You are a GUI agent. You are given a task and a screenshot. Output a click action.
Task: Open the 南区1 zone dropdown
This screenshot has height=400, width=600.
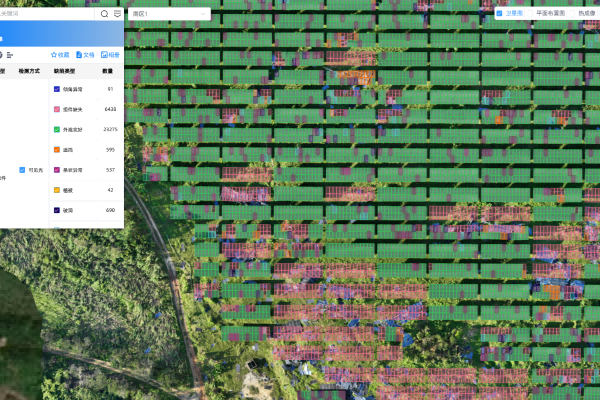pos(169,14)
